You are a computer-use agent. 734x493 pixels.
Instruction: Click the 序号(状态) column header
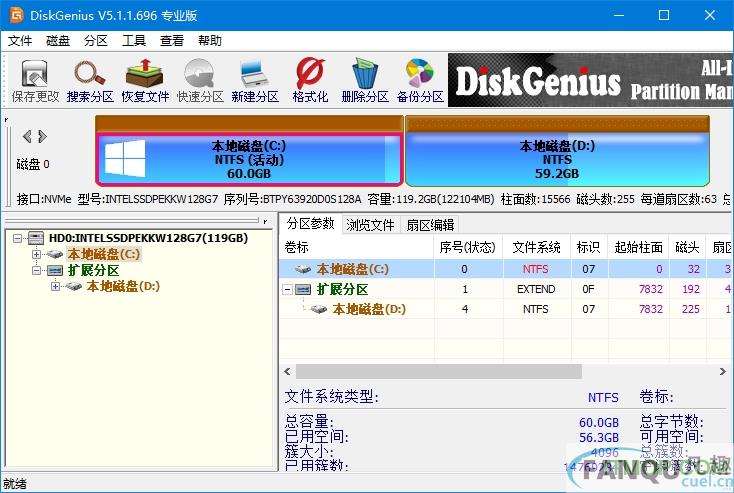click(468, 247)
